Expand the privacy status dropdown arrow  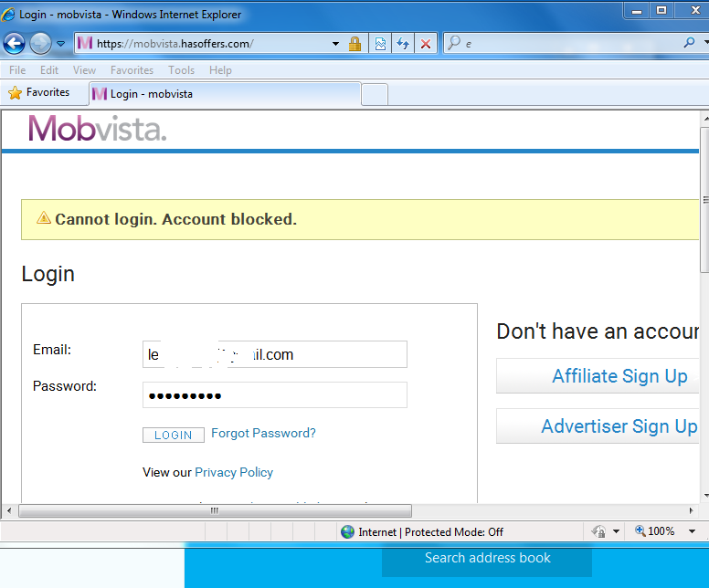(x=616, y=531)
